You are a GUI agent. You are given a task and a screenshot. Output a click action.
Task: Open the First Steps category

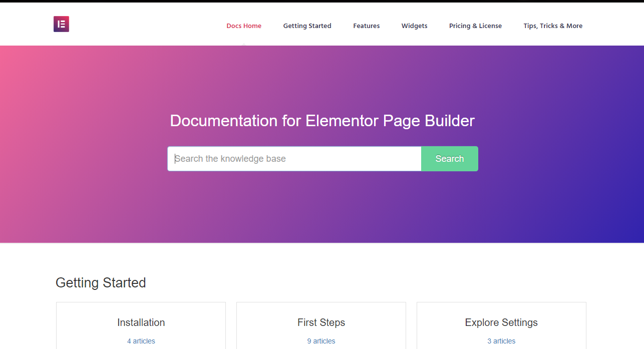tap(321, 322)
